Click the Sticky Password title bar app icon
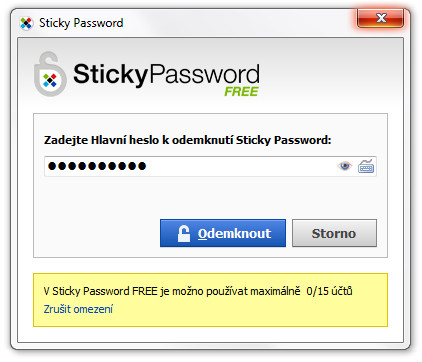This screenshot has height=362, width=422. click(x=26, y=23)
